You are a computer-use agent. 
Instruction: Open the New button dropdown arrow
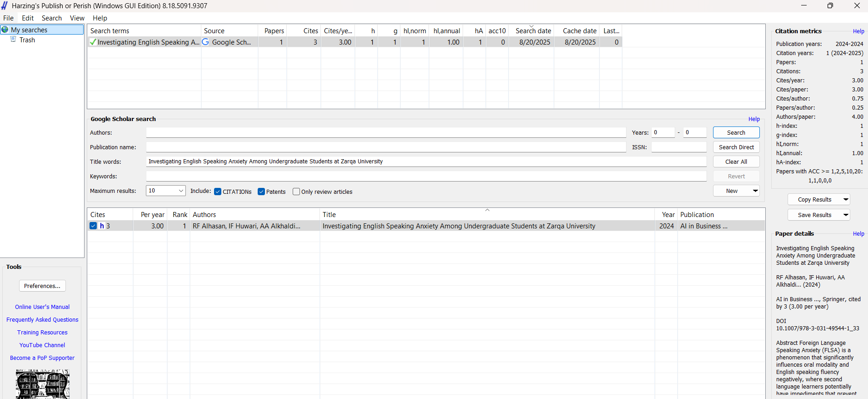[755, 191]
